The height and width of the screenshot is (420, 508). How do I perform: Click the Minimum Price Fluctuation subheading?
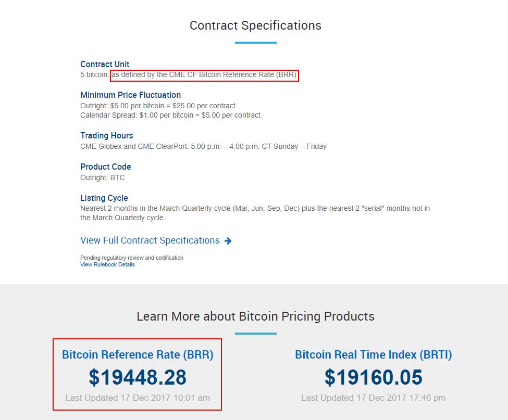(x=130, y=95)
